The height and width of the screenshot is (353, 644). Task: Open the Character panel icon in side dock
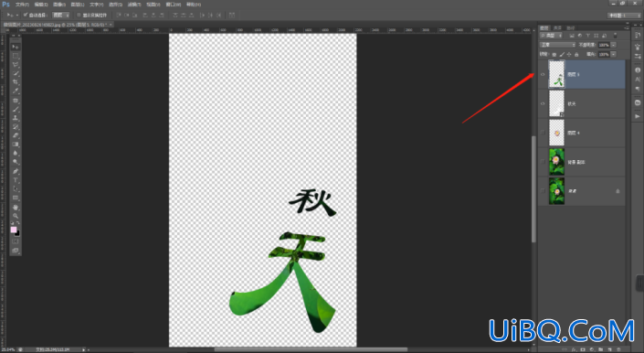pos(638,79)
